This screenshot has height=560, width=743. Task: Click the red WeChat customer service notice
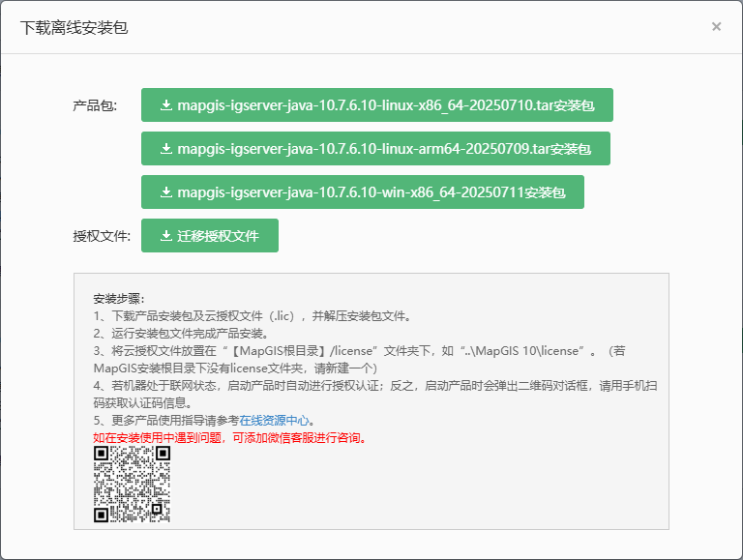tap(230, 437)
